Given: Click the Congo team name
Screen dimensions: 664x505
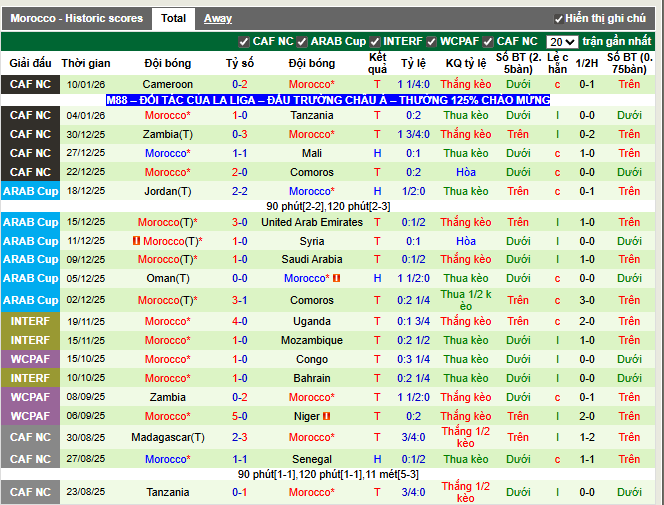Looking at the screenshot, I should click(x=312, y=359).
